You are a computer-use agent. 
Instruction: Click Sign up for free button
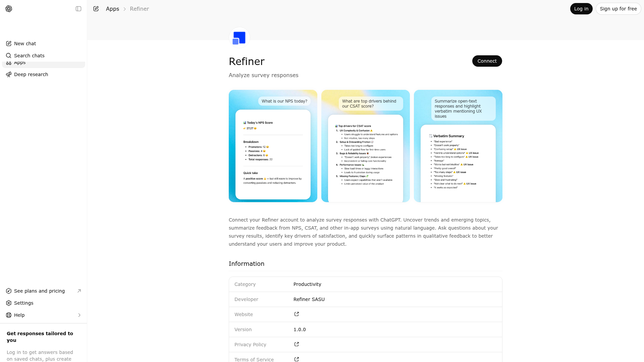(x=618, y=9)
